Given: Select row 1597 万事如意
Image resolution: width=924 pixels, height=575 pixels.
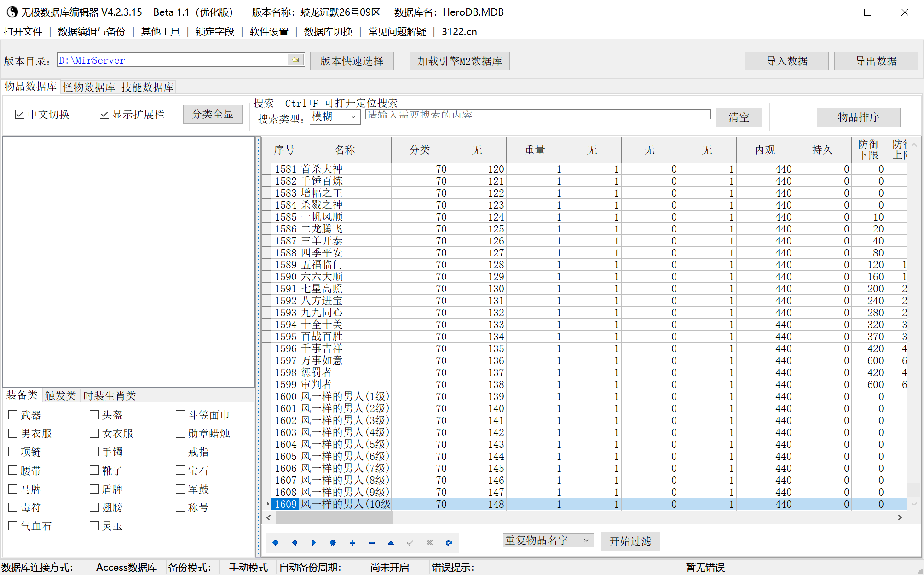Looking at the screenshot, I should [584, 360].
